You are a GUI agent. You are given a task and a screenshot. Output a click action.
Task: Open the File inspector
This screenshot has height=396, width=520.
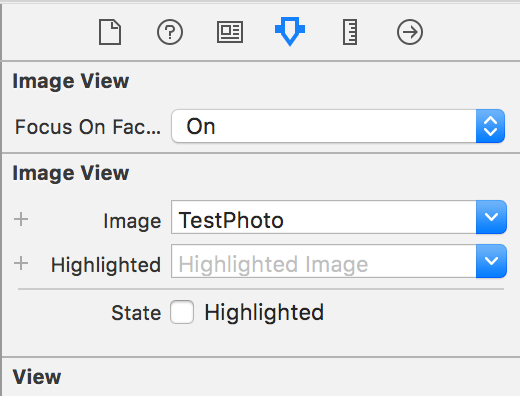coord(110,32)
